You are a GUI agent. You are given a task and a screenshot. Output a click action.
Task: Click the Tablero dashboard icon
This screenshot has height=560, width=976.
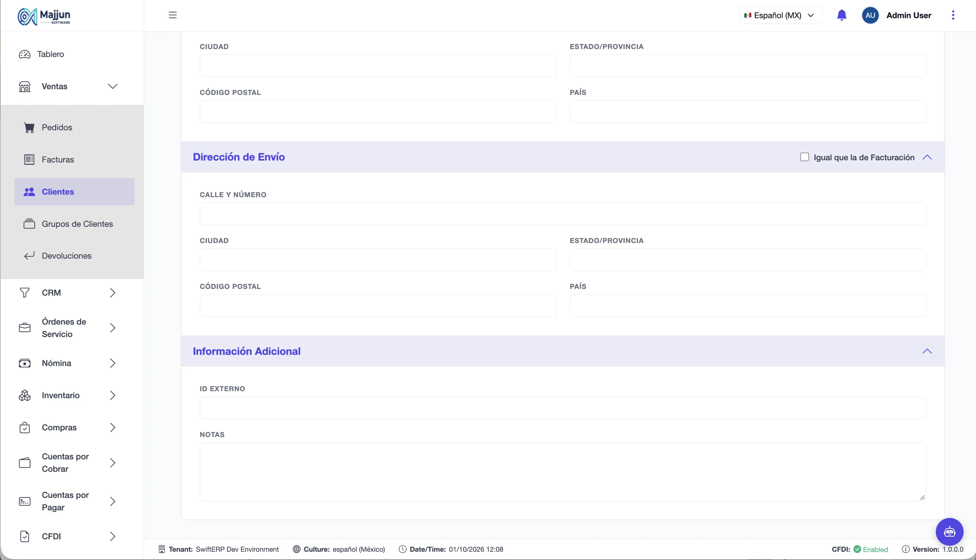click(25, 54)
